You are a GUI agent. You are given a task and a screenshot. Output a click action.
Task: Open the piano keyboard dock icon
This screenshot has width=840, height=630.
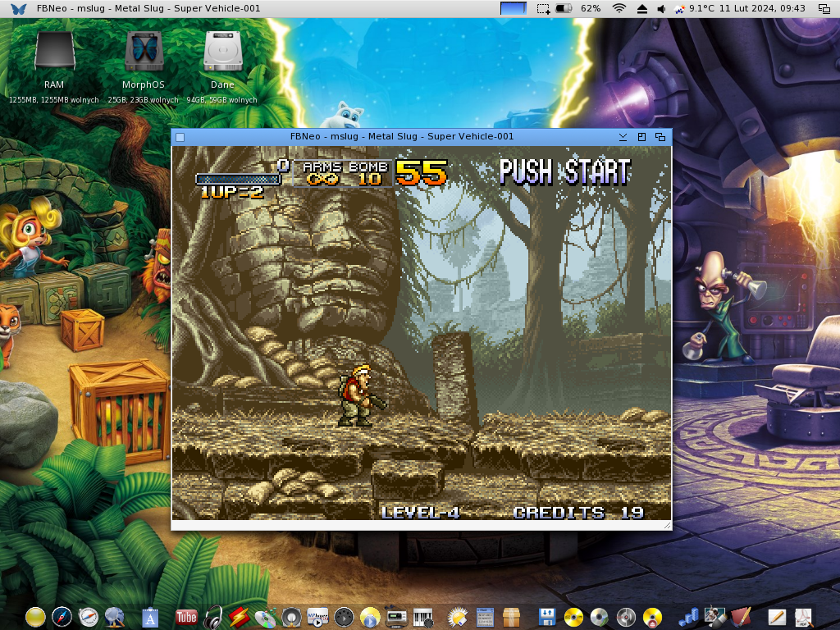[422, 618]
